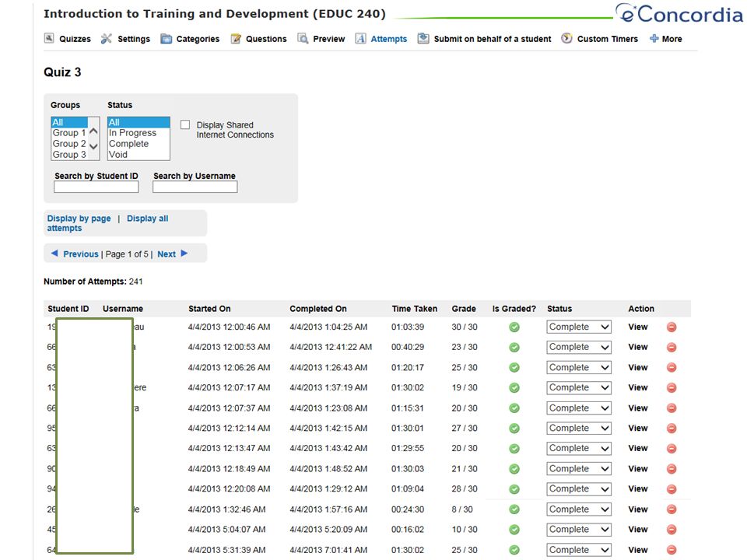The width and height of the screenshot is (747, 560).
Task: Delete the attempt started 12:12:14 AM
Action: coord(672,428)
